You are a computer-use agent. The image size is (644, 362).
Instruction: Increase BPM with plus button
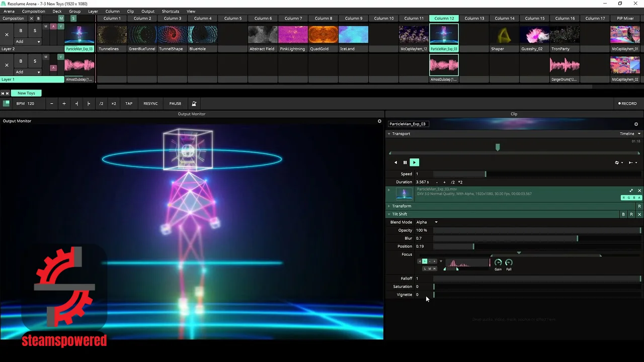[x=64, y=104]
